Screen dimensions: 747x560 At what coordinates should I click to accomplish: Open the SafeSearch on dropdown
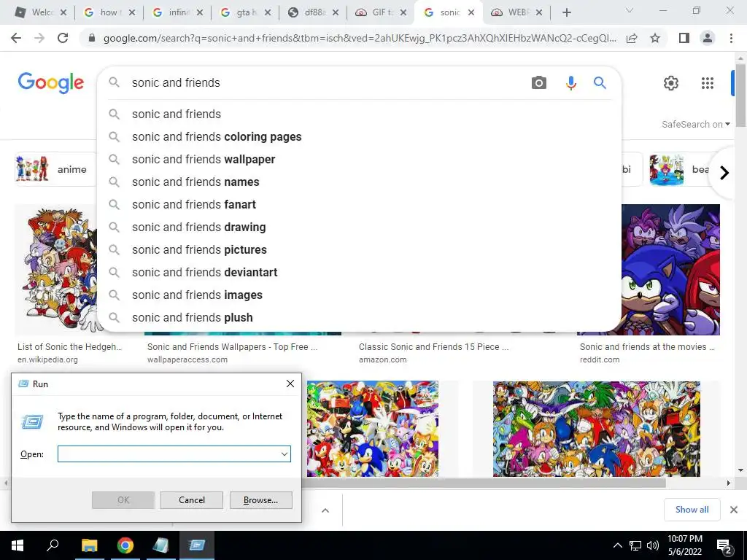(x=695, y=124)
